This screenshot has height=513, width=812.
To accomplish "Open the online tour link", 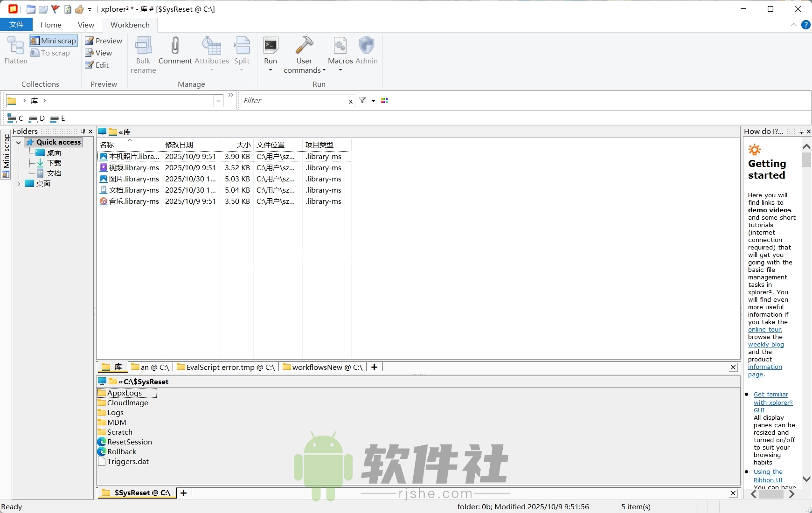I will [763, 329].
